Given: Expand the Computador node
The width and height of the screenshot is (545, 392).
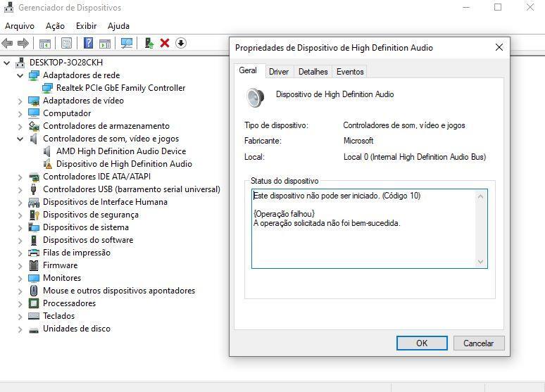Looking at the screenshot, I should point(20,113).
